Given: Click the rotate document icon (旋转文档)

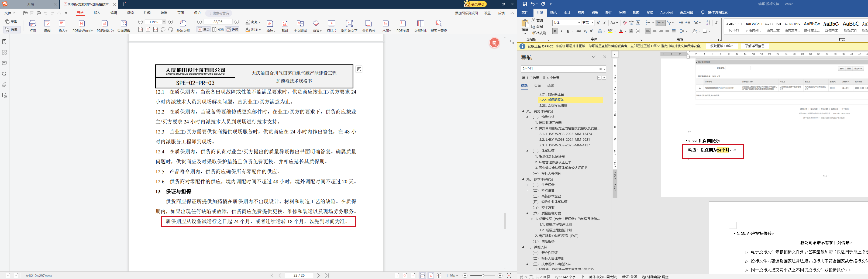Looking at the screenshot, I should tap(183, 26).
